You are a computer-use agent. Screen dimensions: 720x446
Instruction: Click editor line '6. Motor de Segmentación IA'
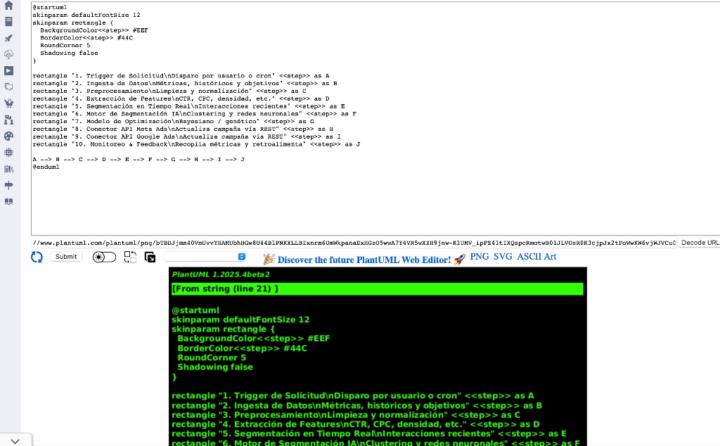point(194,114)
